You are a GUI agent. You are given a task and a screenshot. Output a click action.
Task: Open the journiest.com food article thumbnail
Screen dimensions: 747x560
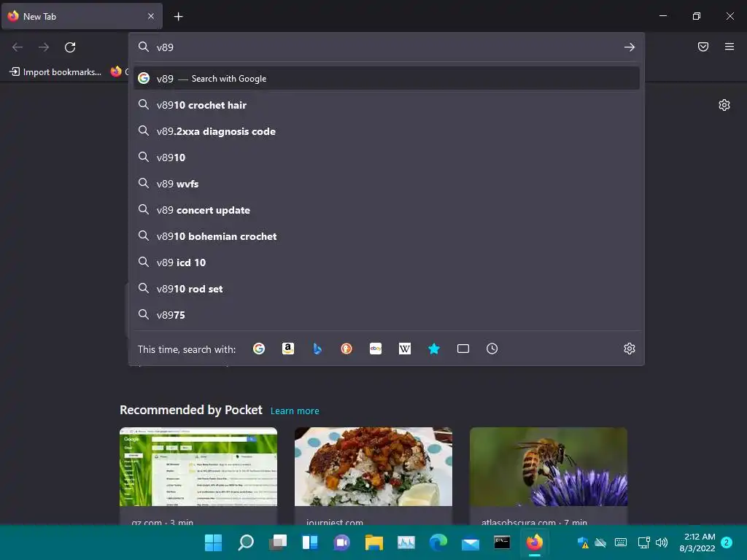pyautogui.click(x=373, y=467)
